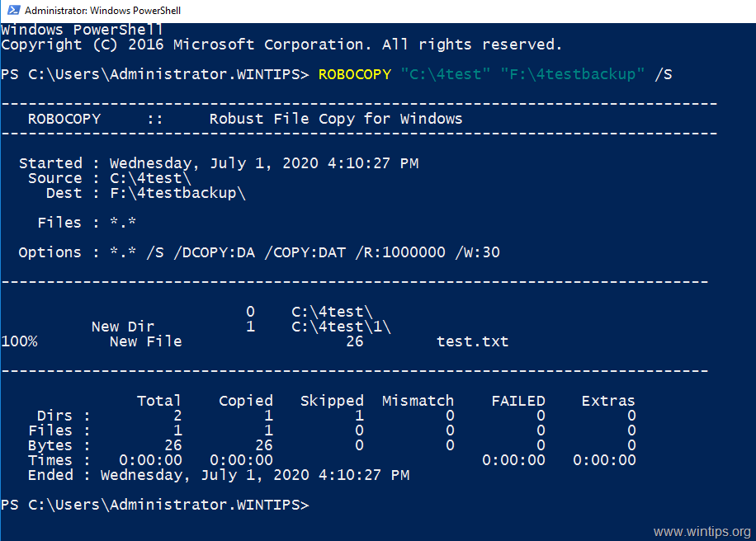Click the 'Robust File Copy for Windows' header
The height and width of the screenshot is (541, 756).
coord(336,119)
